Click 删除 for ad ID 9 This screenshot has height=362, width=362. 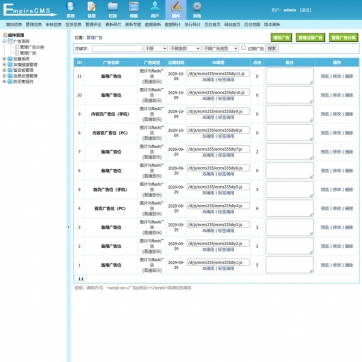pos(349,114)
